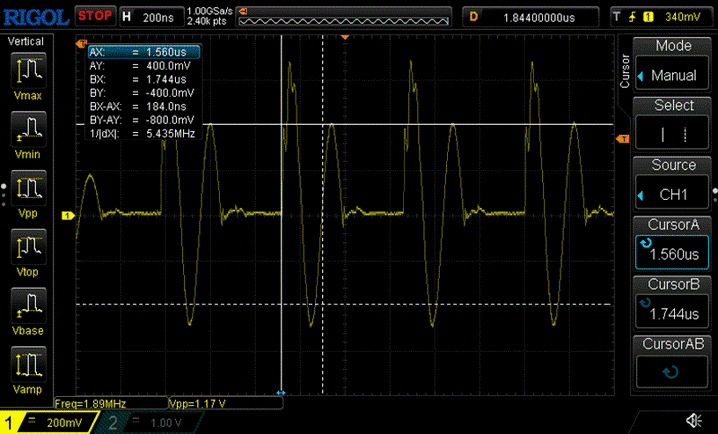Expand the left Vertical menu page dots
The width and height of the screenshot is (718, 434).
[x=4, y=195]
